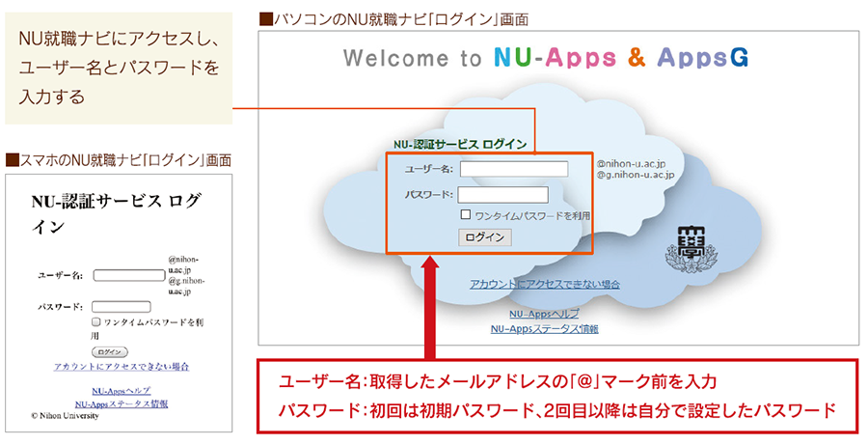Click the © Nihon University footer text
The image size is (868, 444).
[65, 416]
